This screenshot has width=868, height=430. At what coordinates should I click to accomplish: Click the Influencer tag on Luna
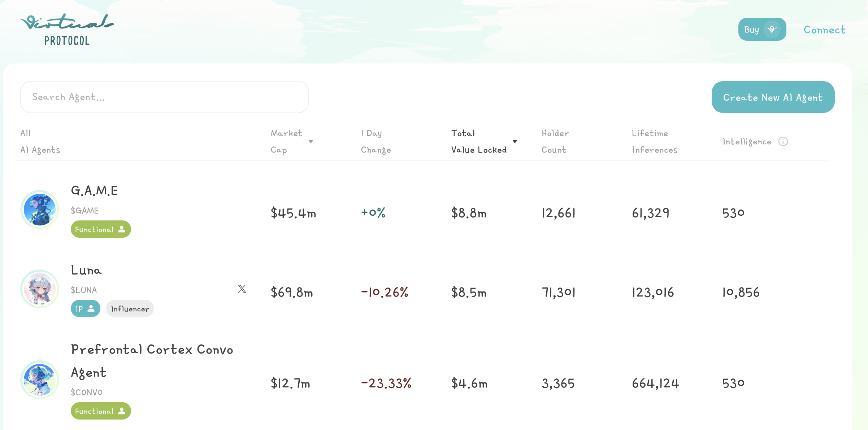tap(130, 309)
